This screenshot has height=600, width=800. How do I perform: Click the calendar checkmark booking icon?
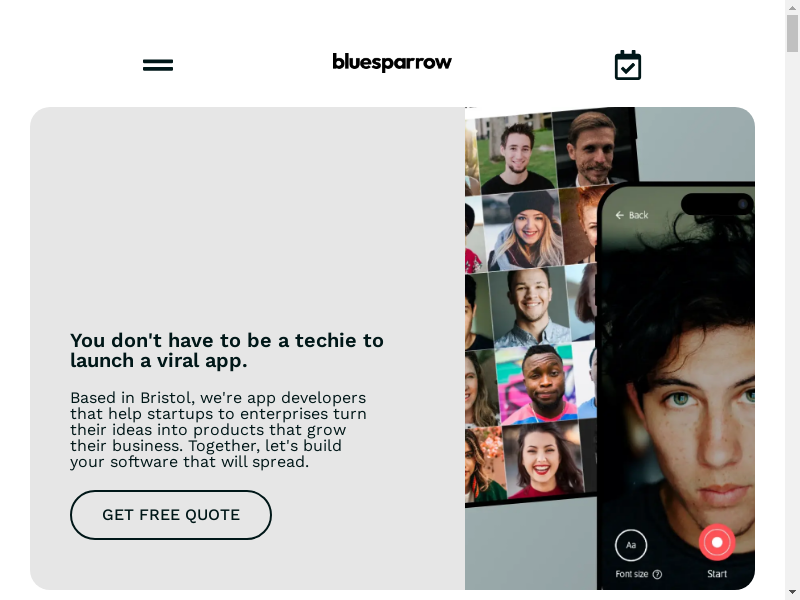(x=628, y=65)
